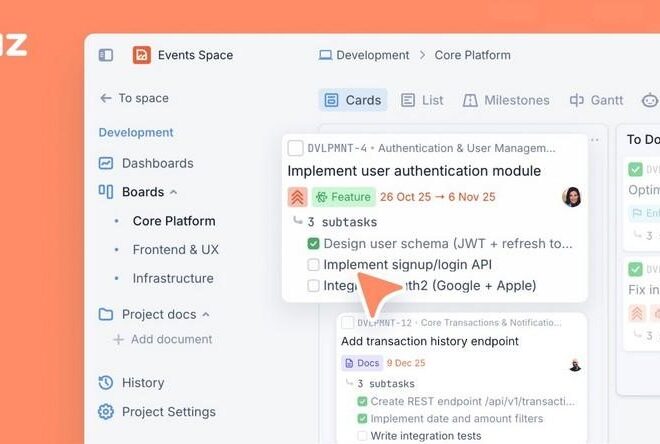Toggle the sidebar collapse icon

point(106,55)
